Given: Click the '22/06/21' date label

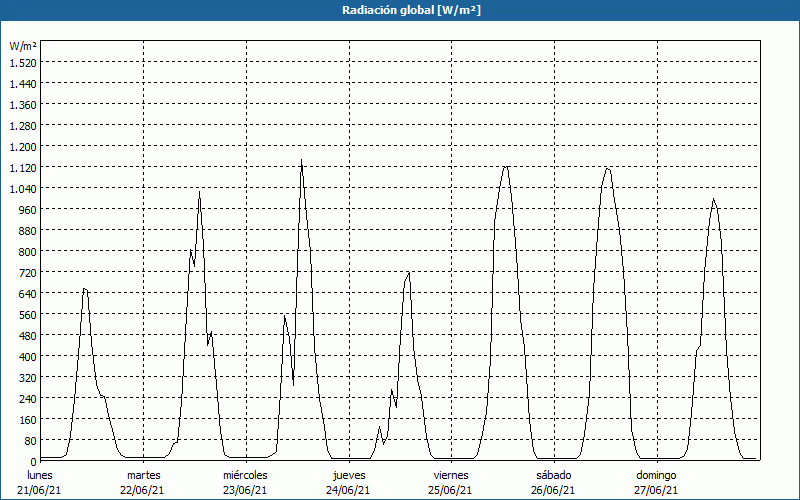Looking at the screenshot, I should coord(142,490).
